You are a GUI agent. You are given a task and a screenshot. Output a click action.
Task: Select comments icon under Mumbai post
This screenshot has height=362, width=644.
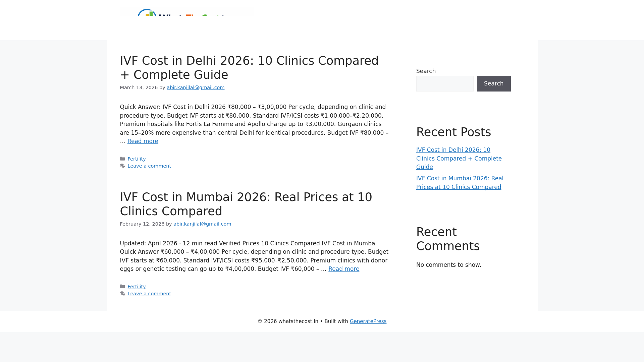point(122,294)
